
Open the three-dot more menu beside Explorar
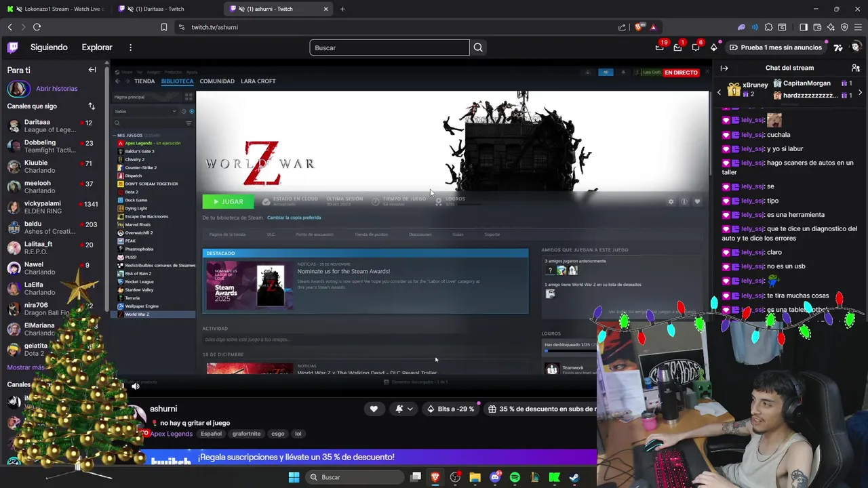point(130,47)
